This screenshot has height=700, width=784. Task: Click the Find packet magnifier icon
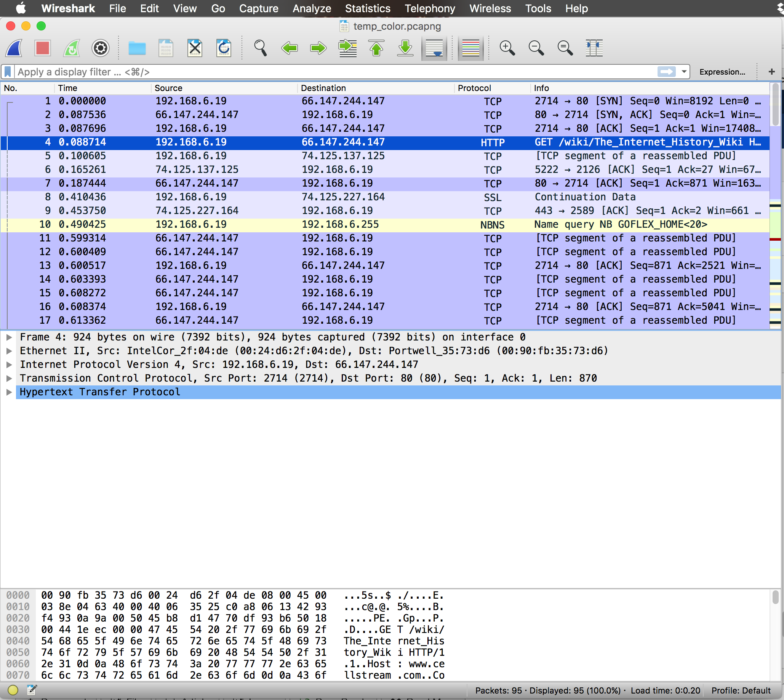260,48
